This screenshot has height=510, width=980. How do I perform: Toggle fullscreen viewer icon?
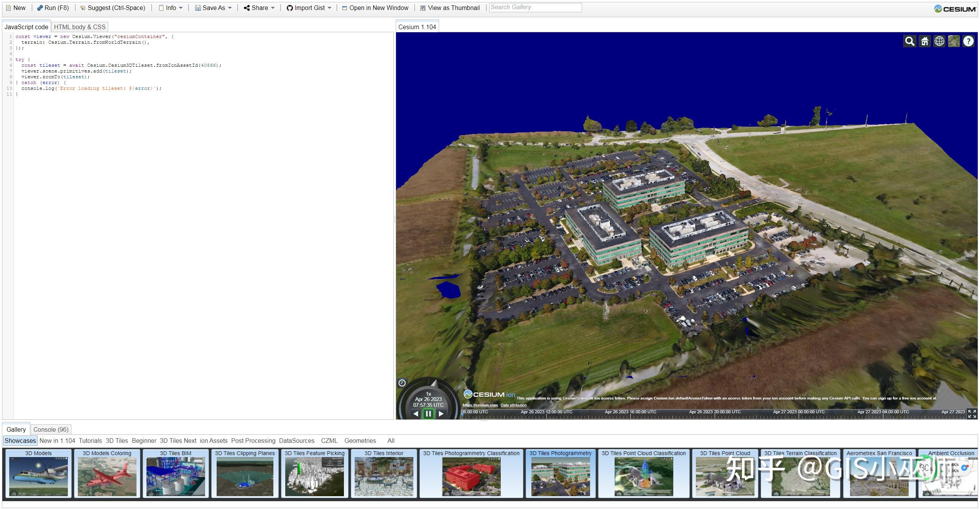(972, 414)
